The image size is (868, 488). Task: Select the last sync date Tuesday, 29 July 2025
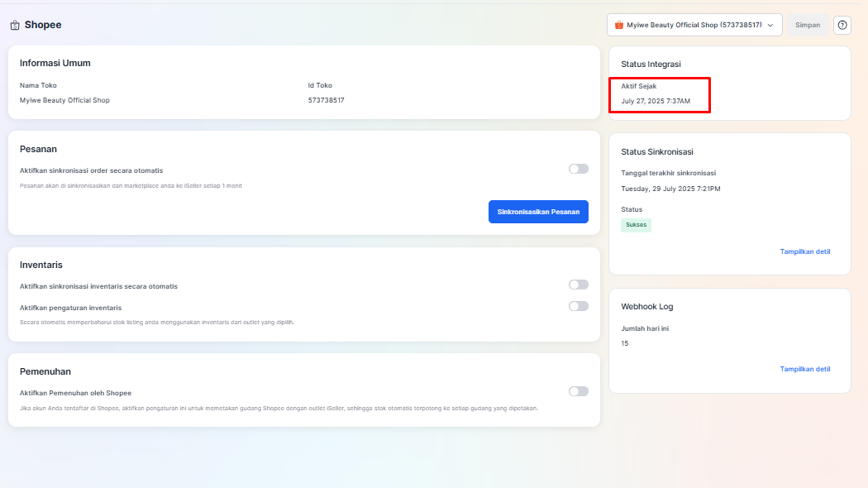671,189
